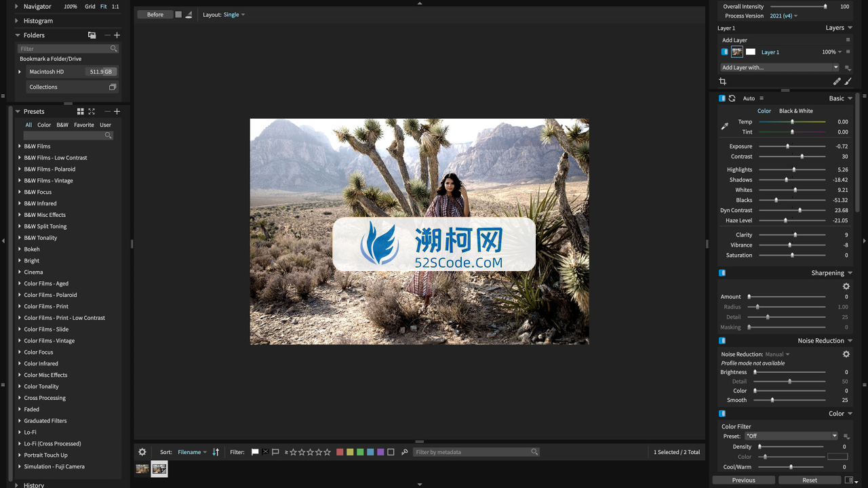Open the Sort Filename dropdown
Viewport: 868px width, 488px height.
[193, 452]
